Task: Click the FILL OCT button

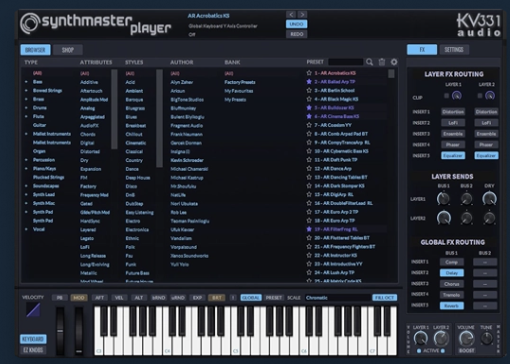Action: click(x=384, y=298)
